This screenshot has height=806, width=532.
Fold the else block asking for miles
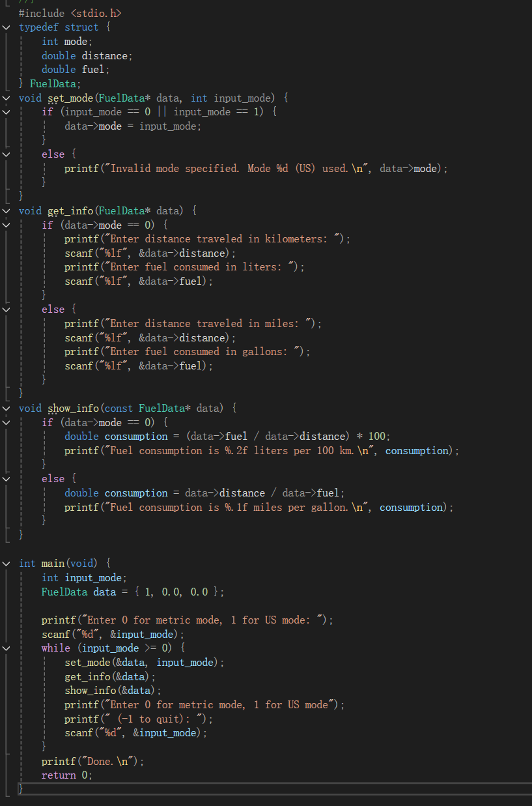pyautogui.click(x=6, y=309)
